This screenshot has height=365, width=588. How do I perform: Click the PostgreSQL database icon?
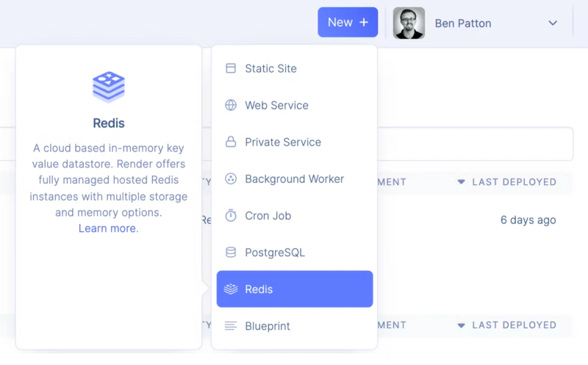(x=231, y=252)
